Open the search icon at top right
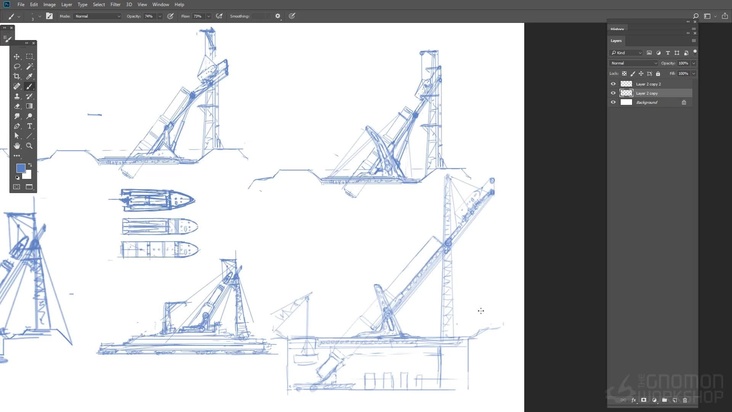Image resolution: width=732 pixels, height=412 pixels. (696, 16)
